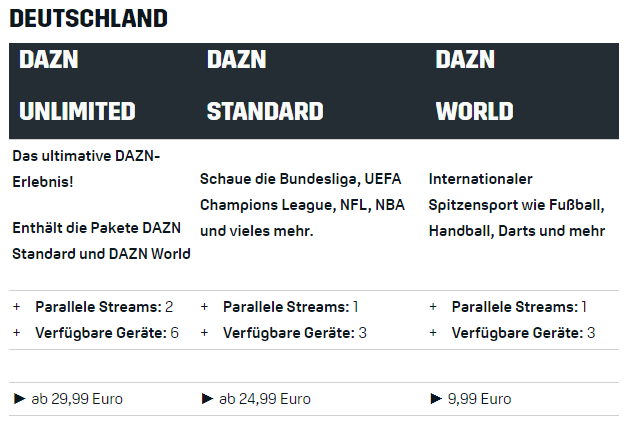Click the DAZN Standard column header

click(x=264, y=85)
